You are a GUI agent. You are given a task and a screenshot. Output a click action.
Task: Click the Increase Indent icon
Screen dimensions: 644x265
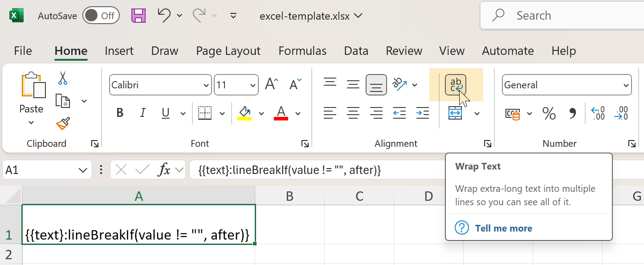click(422, 113)
